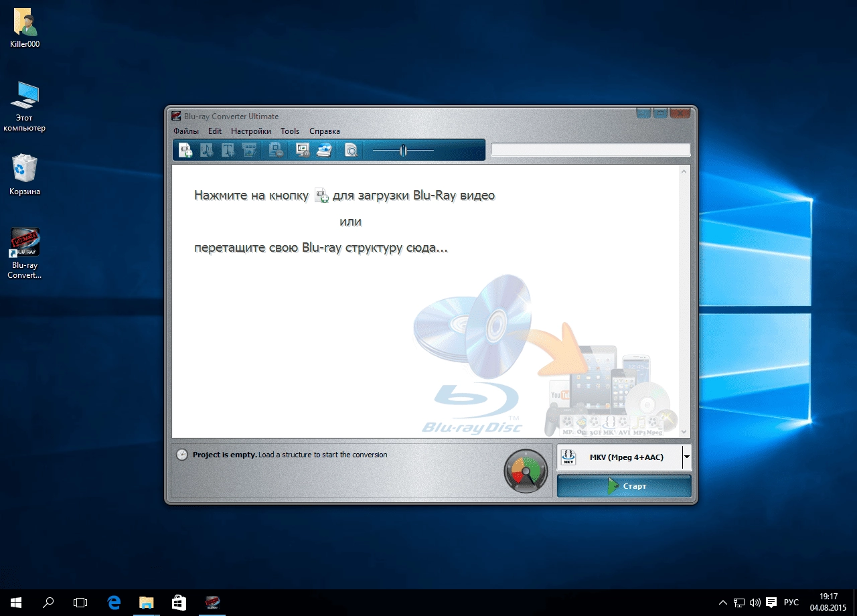Click the remove item toolbar icon
The width and height of the screenshot is (857, 616).
pyautogui.click(x=276, y=150)
